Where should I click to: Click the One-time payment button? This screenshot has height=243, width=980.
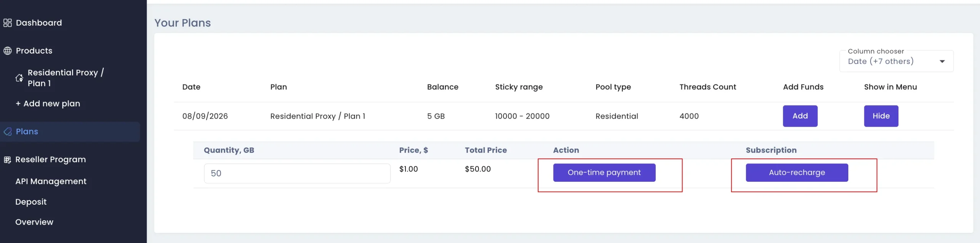click(x=604, y=173)
